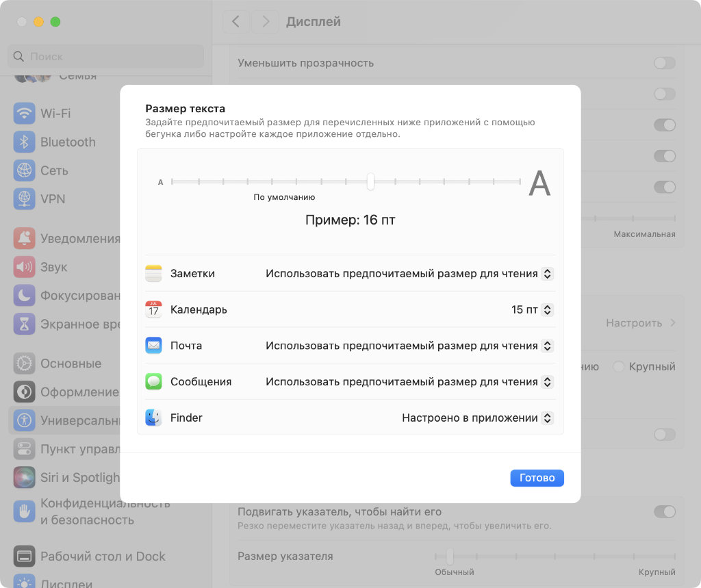Click large A at text slider end
Viewport: 701px width, 588px height.
click(539, 183)
